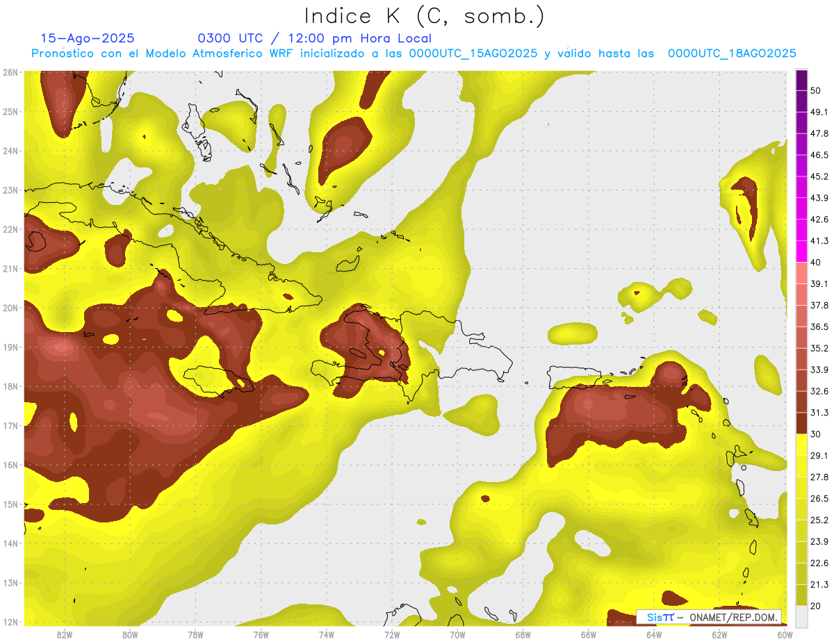Click the colorbar value '32.6'
Image resolution: width=834 pixels, height=644 pixels.
819,391
